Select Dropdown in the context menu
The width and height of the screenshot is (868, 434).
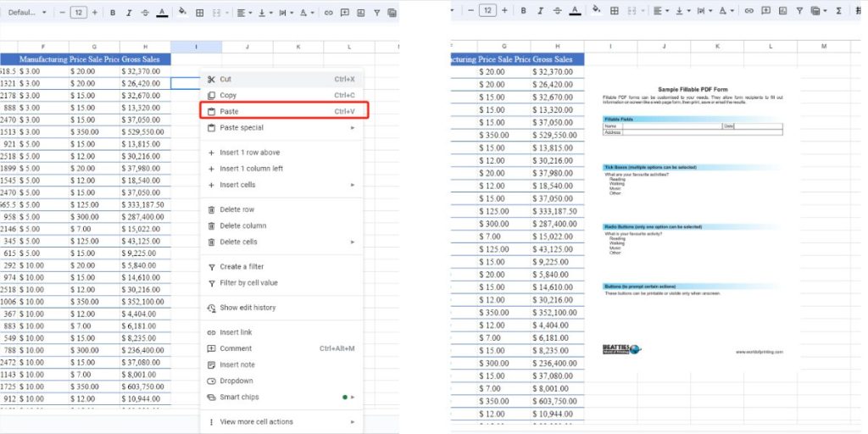pos(281,381)
